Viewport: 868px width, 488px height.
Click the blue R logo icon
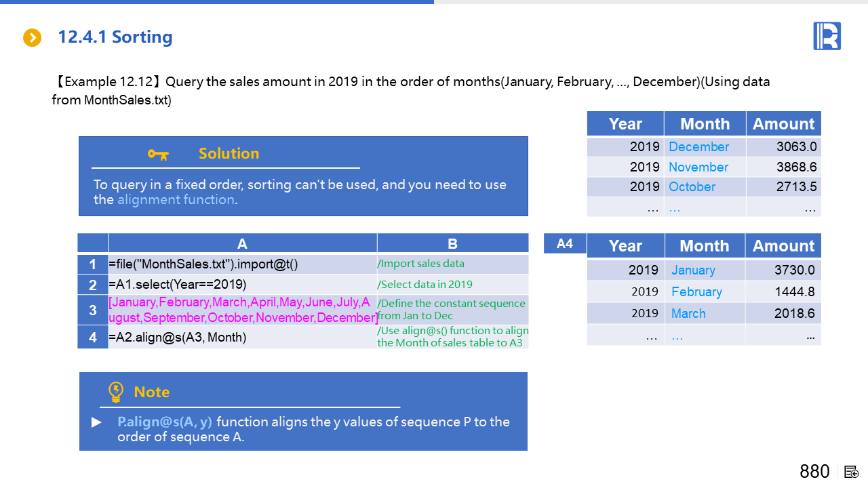tap(827, 36)
